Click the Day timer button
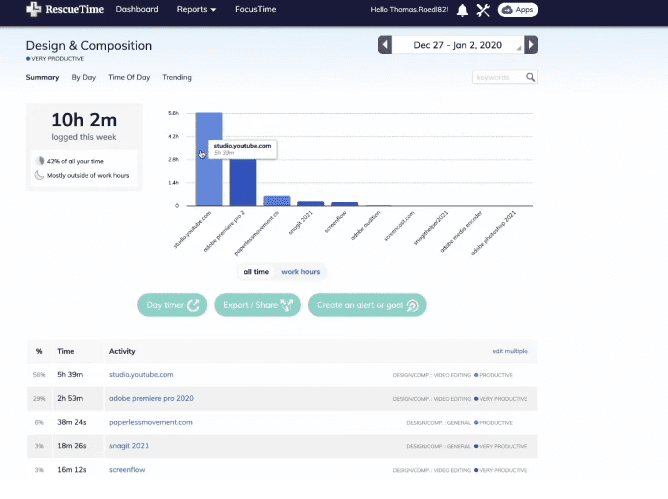The height and width of the screenshot is (499, 668). 171,305
